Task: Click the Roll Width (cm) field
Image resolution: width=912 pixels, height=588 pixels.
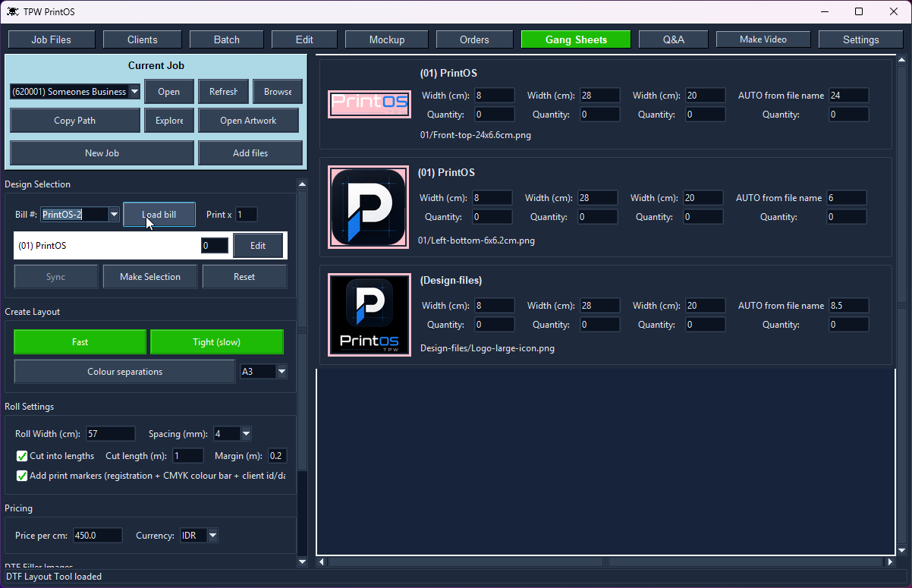Action: pyautogui.click(x=111, y=434)
